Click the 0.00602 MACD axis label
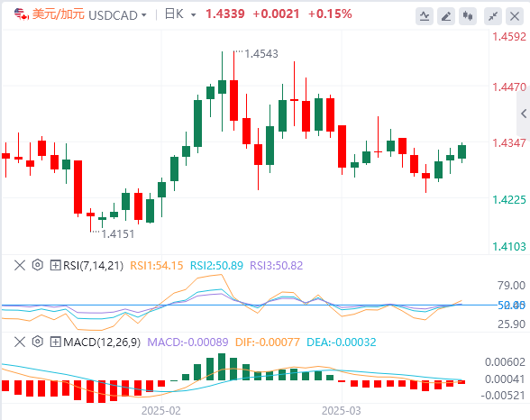 tap(505, 362)
